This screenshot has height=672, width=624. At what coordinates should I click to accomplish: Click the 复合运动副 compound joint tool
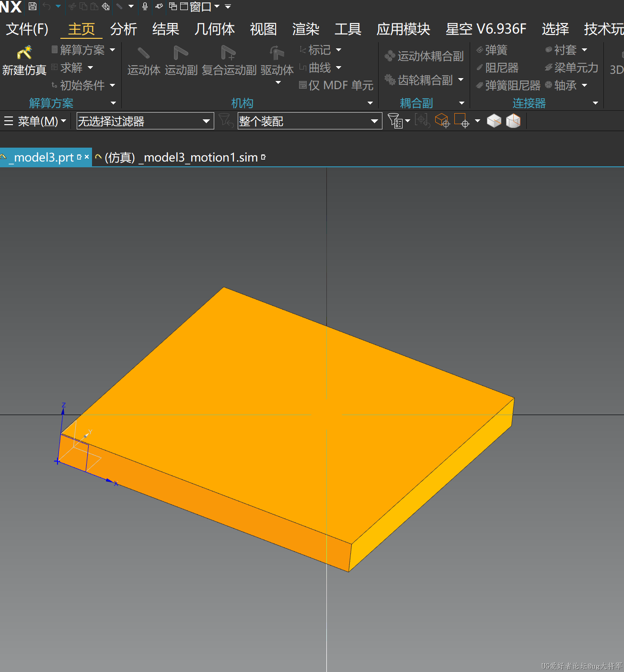click(x=229, y=61)
